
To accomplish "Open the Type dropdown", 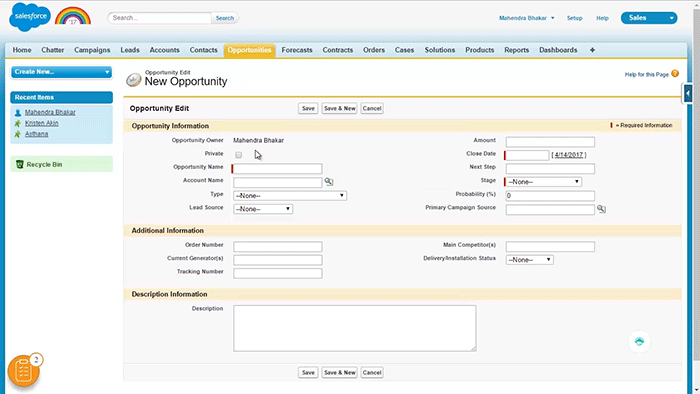I will point(290,195).
